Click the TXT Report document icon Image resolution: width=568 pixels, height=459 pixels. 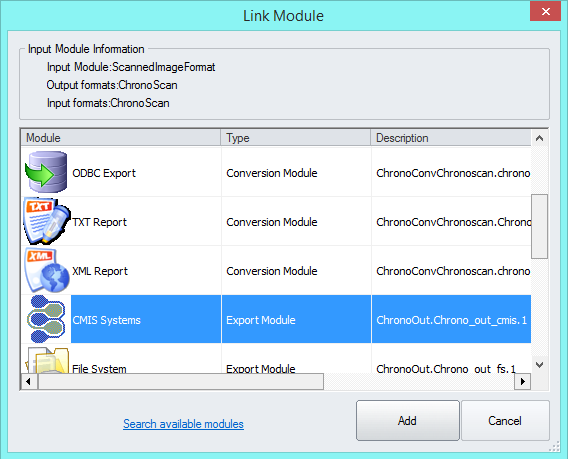[47, 221]
